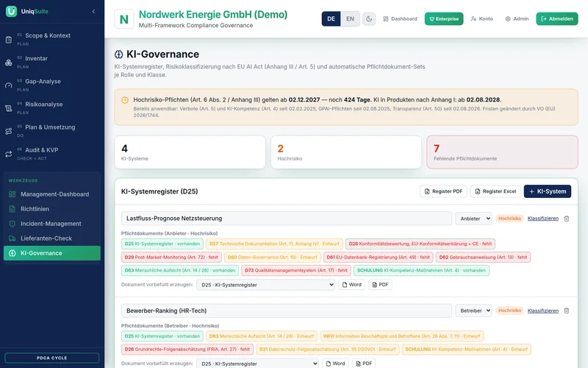
Task: Click the PDCA CYCLE button
Action: pos(51,358)
